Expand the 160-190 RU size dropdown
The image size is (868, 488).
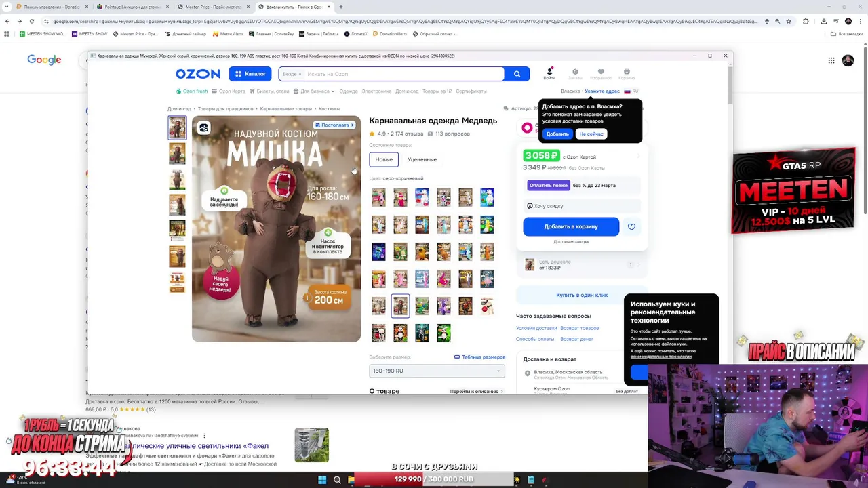(437, 371)
